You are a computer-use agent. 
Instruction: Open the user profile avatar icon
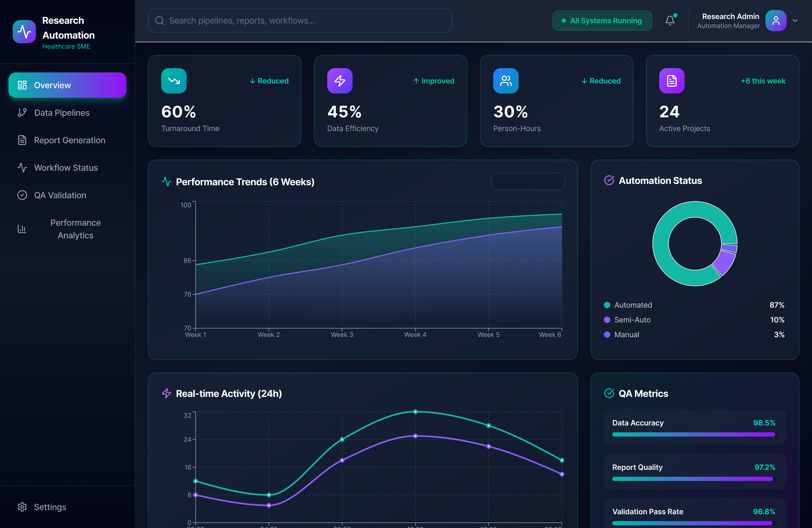776,20
